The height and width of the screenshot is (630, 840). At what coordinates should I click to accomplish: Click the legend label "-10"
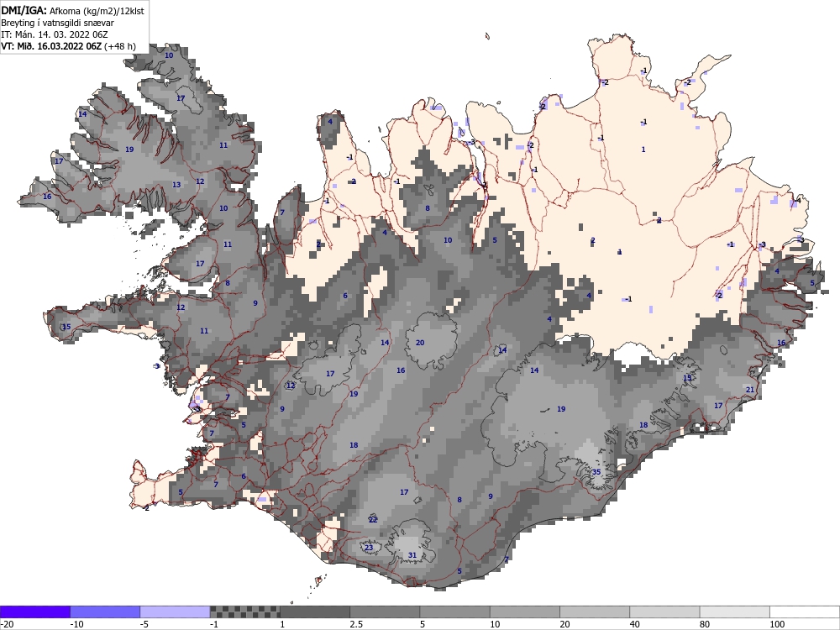point(77,624)
